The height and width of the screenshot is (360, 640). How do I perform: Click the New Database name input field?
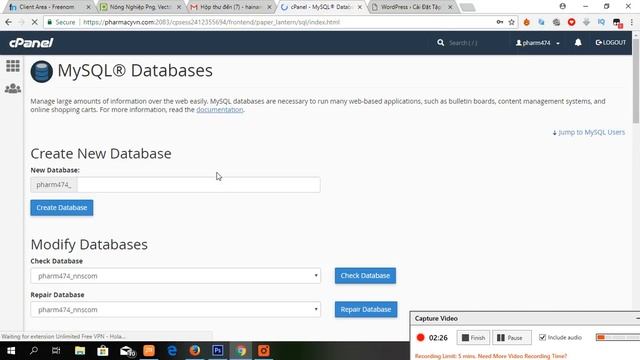[198, 185]
